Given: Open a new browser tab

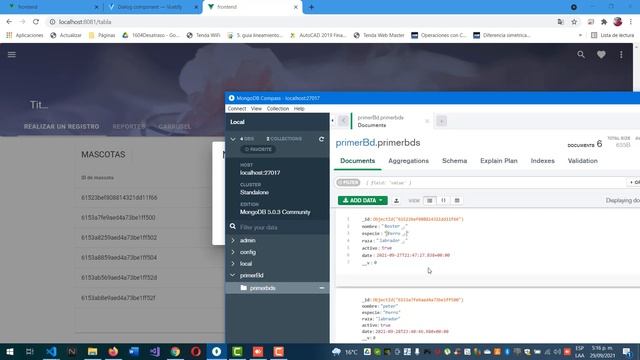Looking at the screenshot, I should coord(311,7).
